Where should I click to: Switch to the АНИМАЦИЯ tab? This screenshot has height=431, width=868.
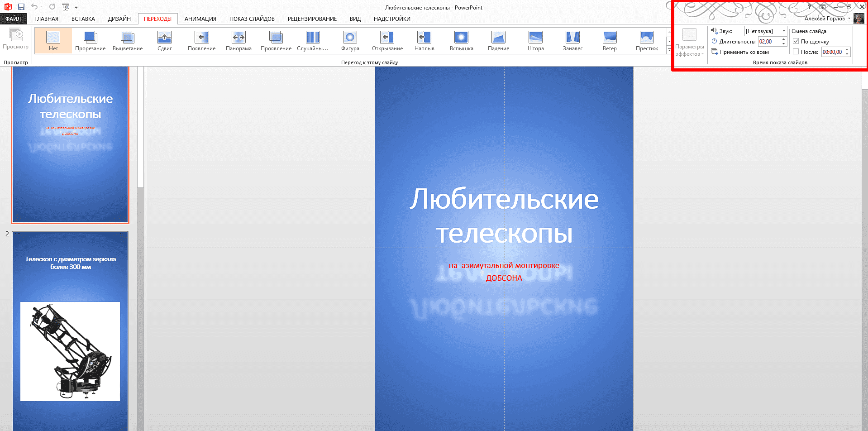[200, 19]
